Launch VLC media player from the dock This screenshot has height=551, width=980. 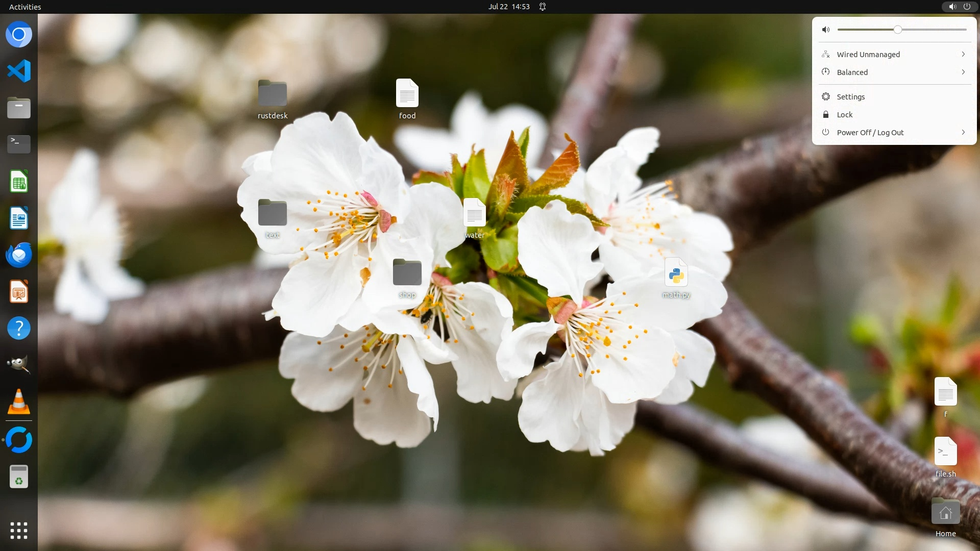click(19, 402)
